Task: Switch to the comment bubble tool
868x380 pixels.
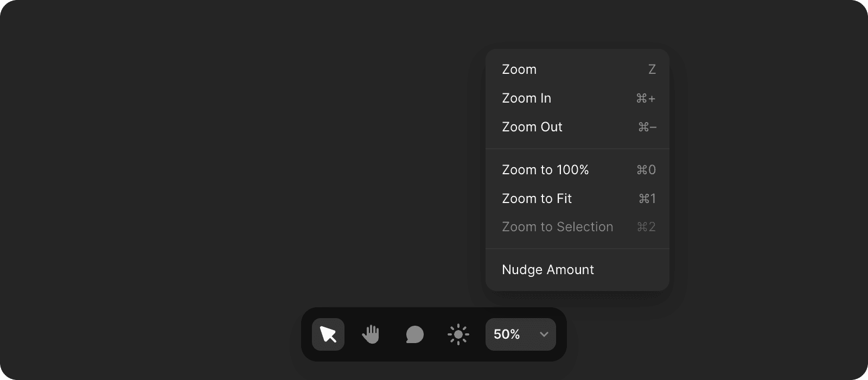Action: point(414,334)
